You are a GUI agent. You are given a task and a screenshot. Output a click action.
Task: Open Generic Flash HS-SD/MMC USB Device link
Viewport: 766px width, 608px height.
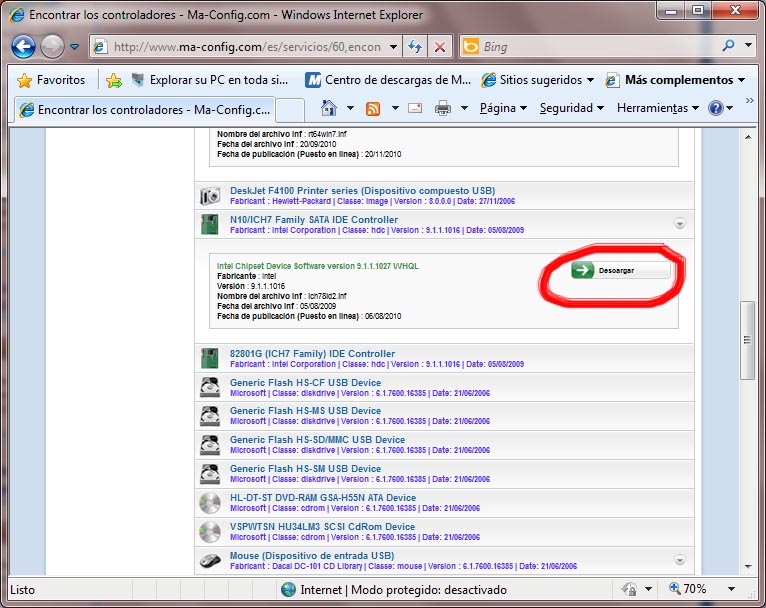[317, 440]
